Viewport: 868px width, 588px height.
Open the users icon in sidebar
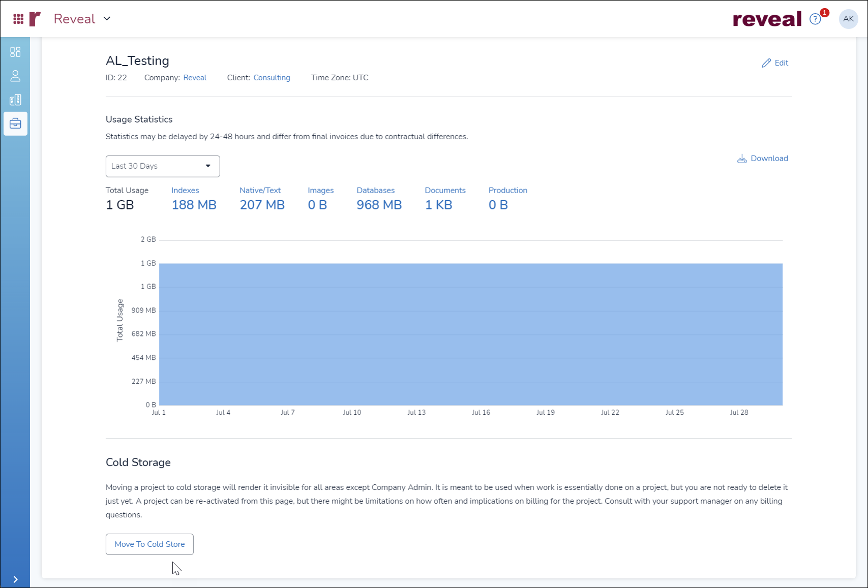click(x=15, y=76)
